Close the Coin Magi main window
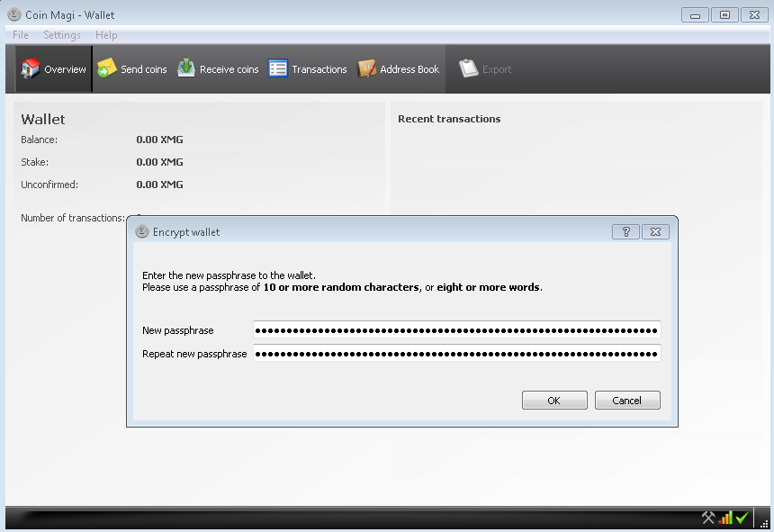The height and width of the screenshot is (532, 774). click(x=754, y=15)
